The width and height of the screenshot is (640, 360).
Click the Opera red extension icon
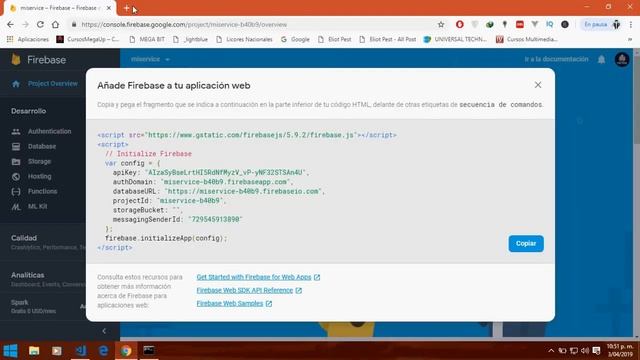[x=460, y=24]
